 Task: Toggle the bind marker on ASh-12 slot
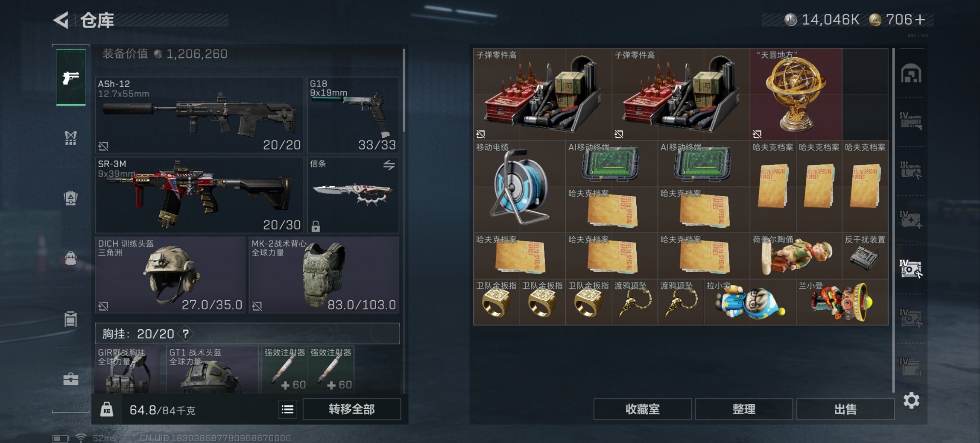point(103,146)
